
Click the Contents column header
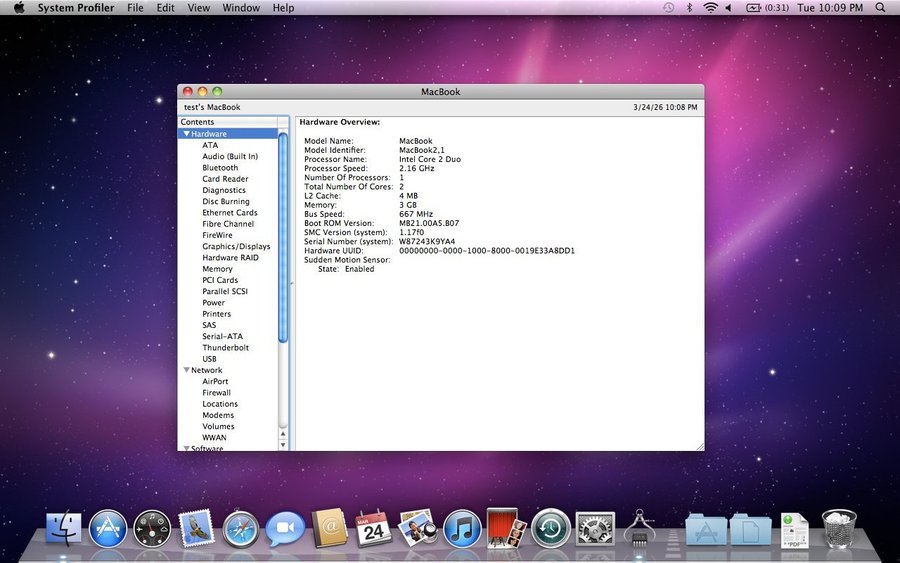228,122
